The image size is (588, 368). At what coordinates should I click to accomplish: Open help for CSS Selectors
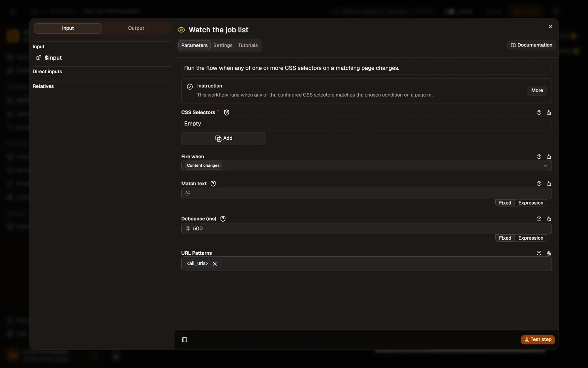click(x=539, y=112)
